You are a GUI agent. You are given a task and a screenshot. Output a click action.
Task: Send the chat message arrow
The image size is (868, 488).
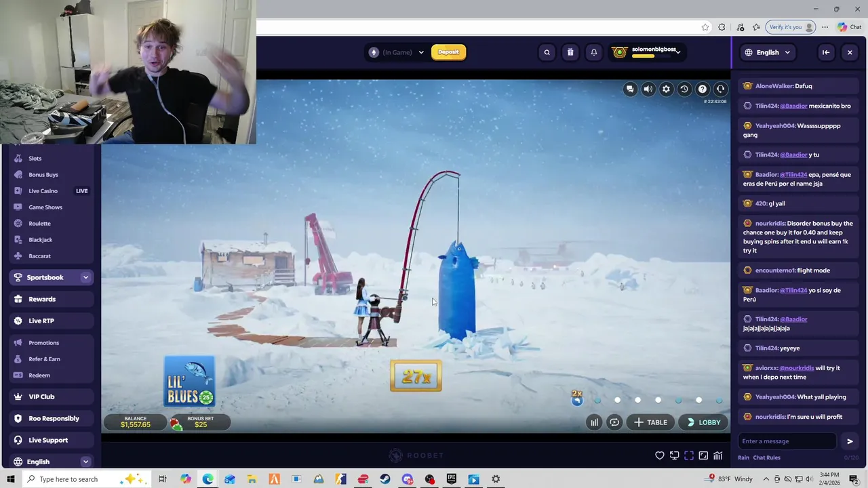point(850,441)
